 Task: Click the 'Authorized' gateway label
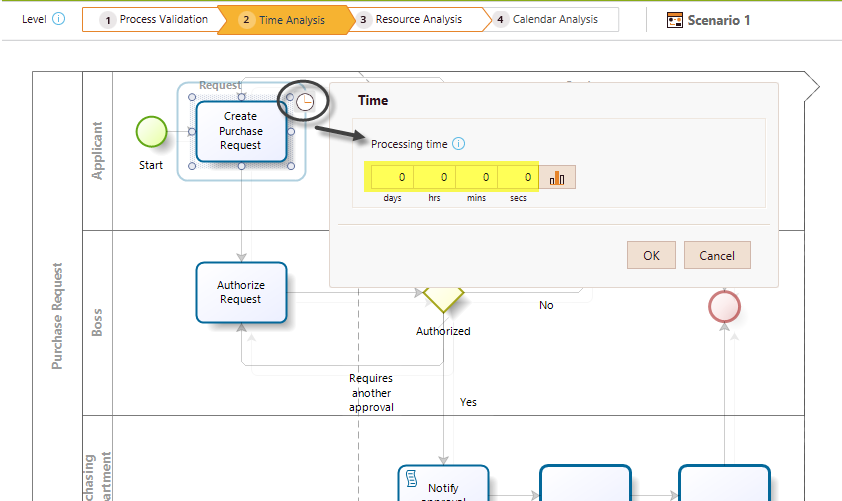tap(443, 331)
